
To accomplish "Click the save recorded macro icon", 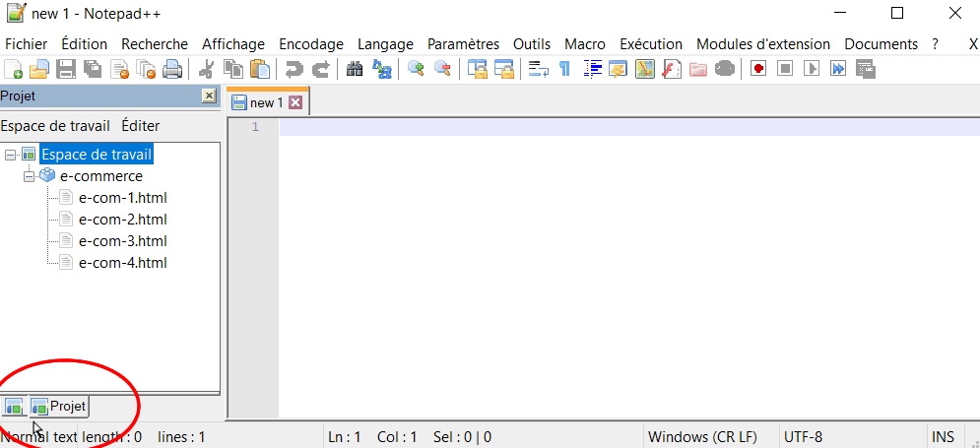I will tap(865, 69).
